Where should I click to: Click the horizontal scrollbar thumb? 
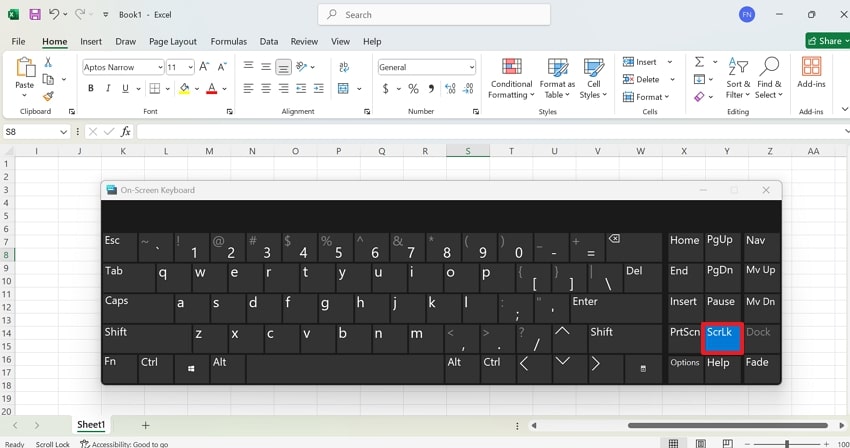point(727,425)
